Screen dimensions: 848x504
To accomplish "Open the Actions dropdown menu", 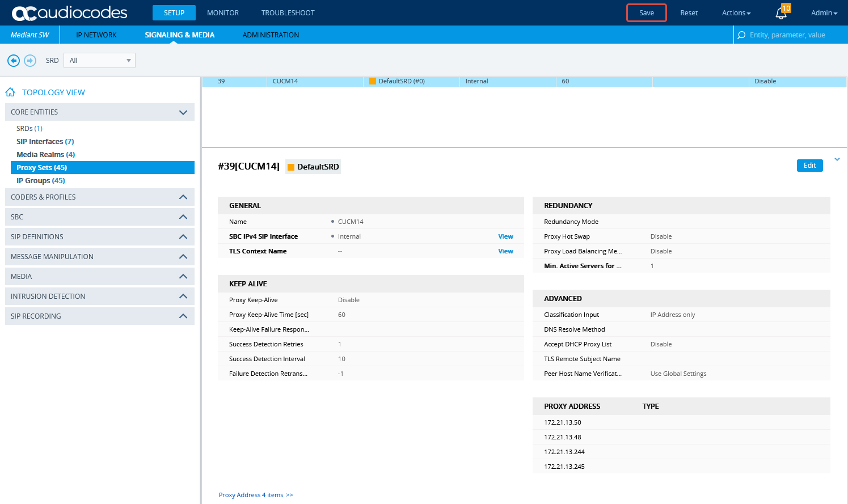I will pyautogui.click(x=736, y=13).
